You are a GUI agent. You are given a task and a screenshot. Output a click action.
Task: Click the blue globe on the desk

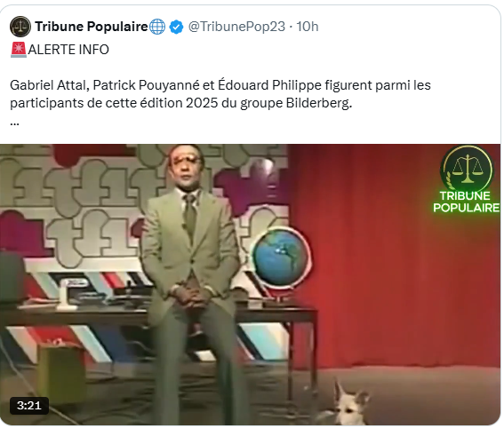(x=281, y=257)
